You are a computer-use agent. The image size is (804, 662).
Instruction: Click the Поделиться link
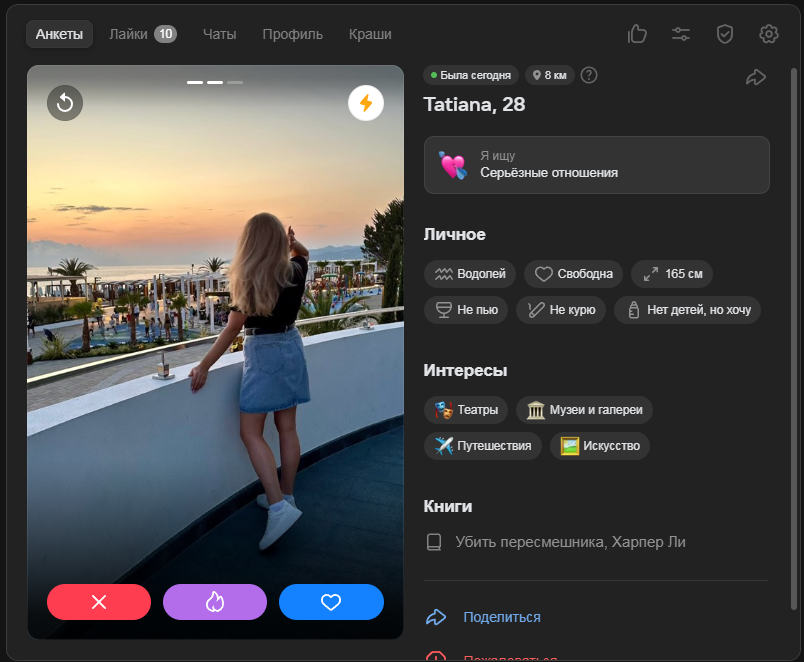(x=501, y=617)
